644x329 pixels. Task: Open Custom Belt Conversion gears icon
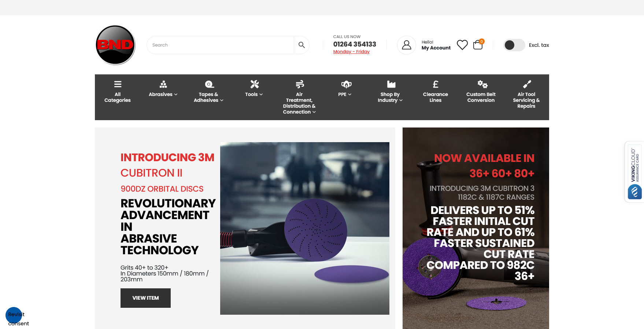click(482, 84)
